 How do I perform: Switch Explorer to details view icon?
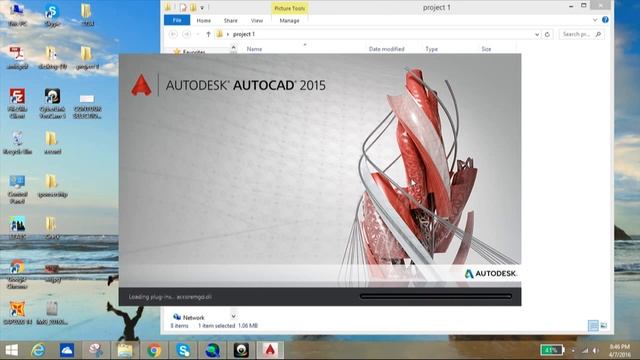593,325
